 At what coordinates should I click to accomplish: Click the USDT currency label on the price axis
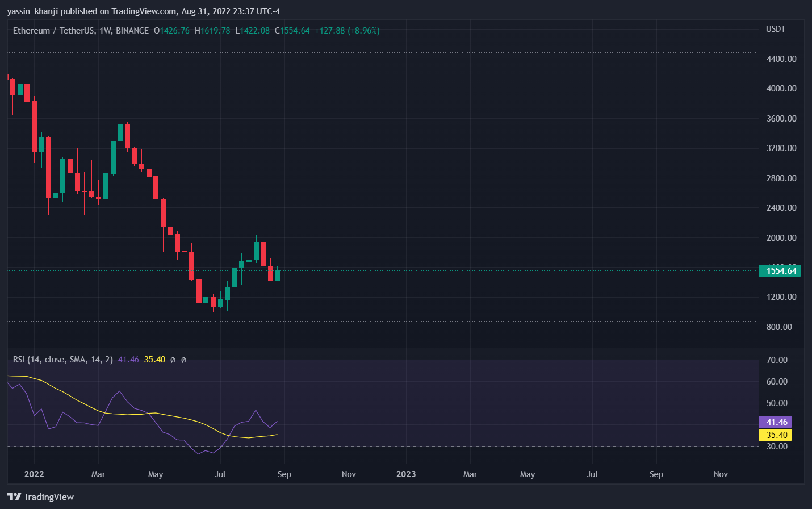tap(776, 29)
